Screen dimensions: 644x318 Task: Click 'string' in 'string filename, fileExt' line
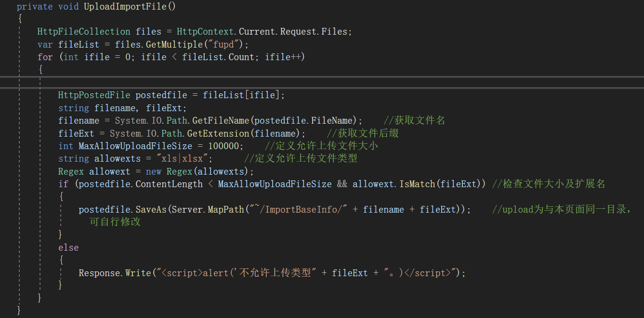pos(74,108)
